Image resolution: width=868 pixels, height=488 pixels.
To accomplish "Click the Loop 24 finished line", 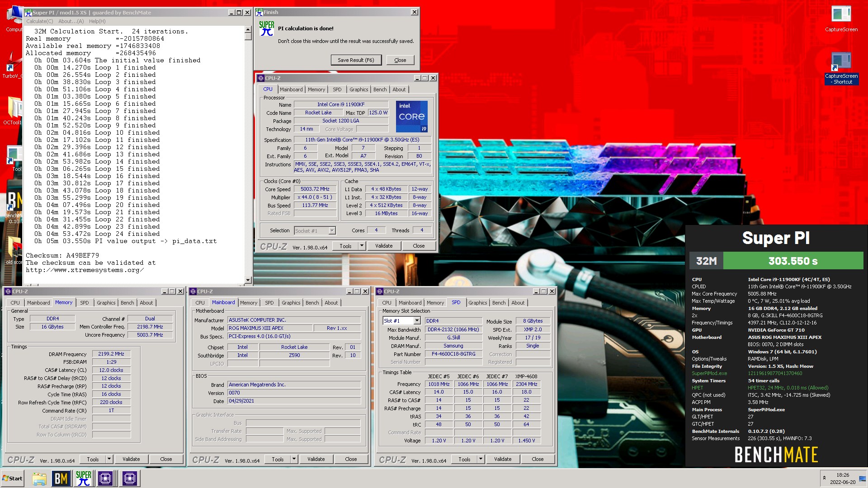I will click(97, 234).
